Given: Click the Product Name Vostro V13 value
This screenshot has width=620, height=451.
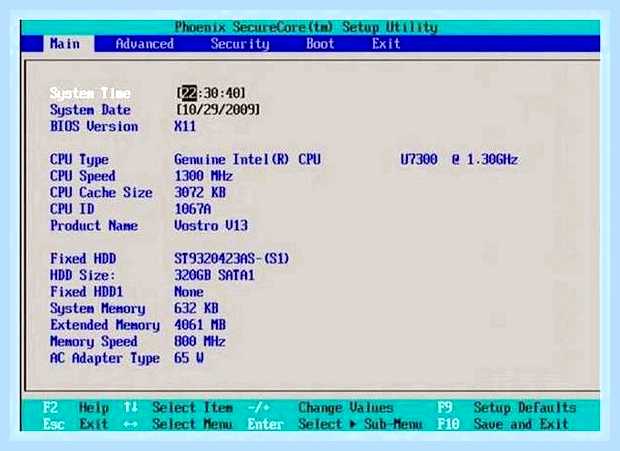Looking at the screenshot, I should click(211, 226).
